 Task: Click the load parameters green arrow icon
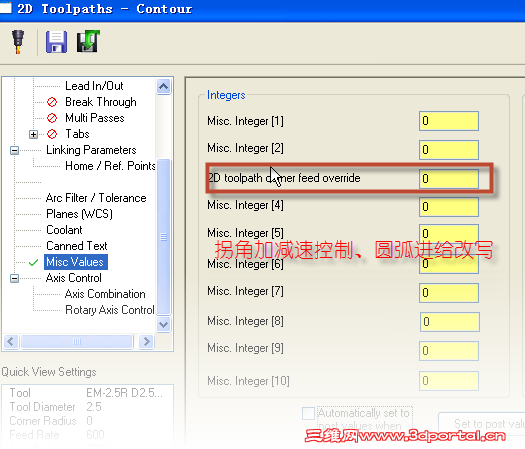[88, 42]
